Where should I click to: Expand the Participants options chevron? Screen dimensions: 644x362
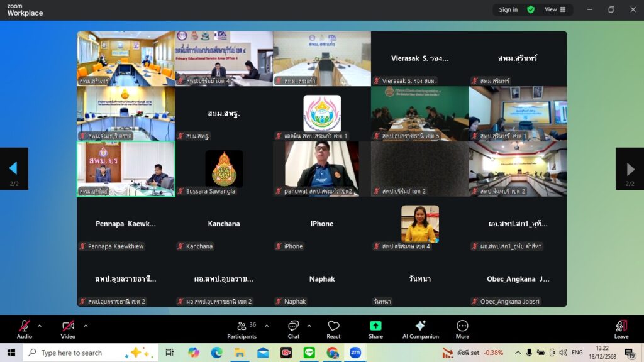[267, 326]
